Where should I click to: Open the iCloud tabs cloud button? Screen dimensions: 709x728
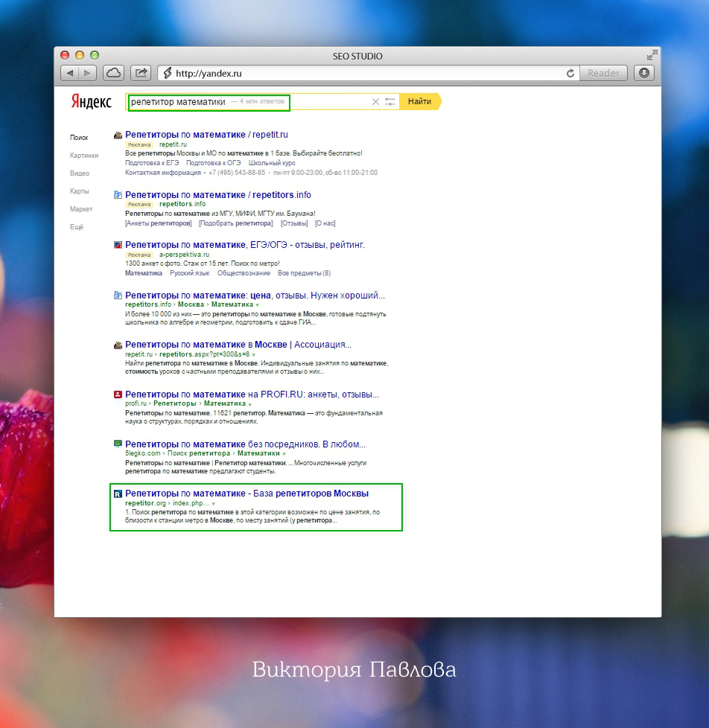[114, 73]
